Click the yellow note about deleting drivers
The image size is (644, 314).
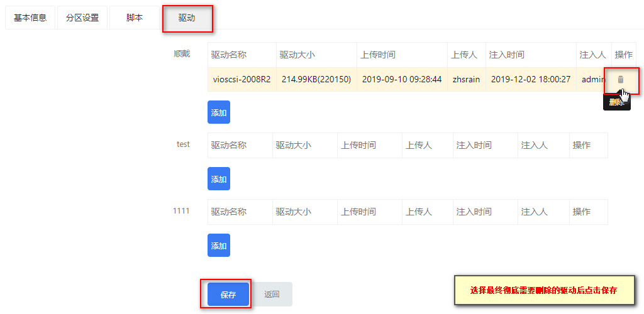tap(543, 290)
